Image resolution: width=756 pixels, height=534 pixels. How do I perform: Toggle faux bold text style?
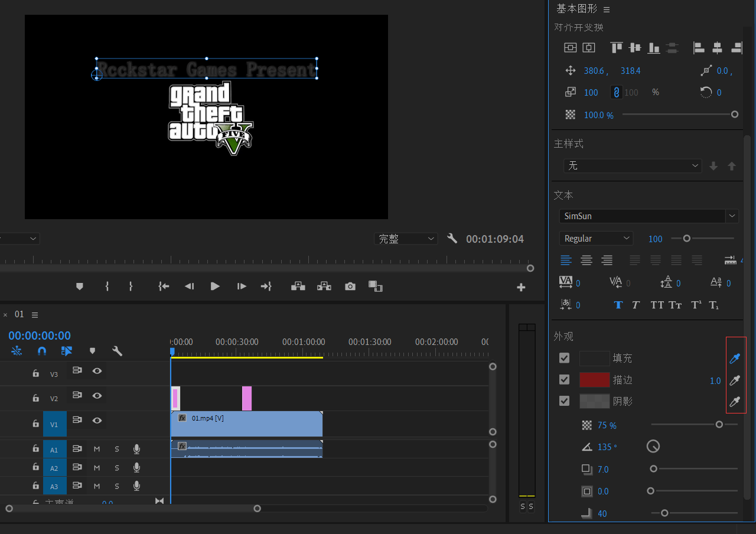coord(618,305)
